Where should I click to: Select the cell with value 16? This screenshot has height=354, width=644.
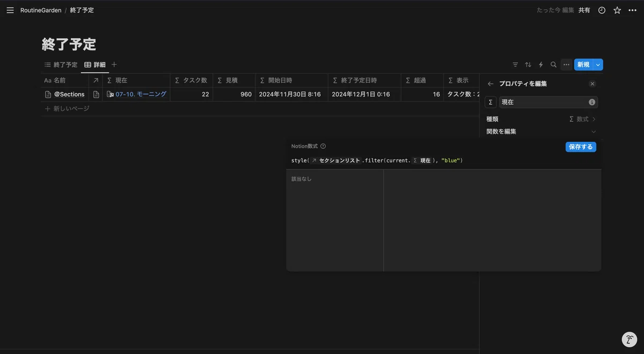pyautogui.click(x=422, y=94)
